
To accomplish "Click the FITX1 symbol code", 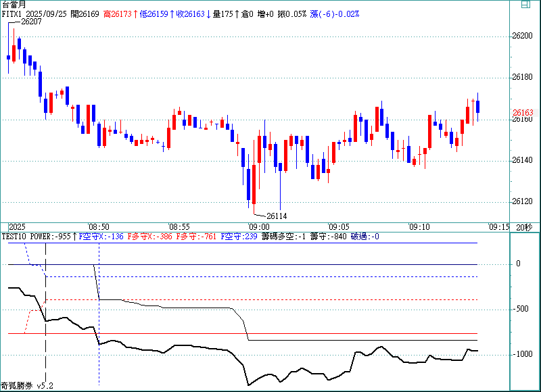I will (x=13, y=14).
